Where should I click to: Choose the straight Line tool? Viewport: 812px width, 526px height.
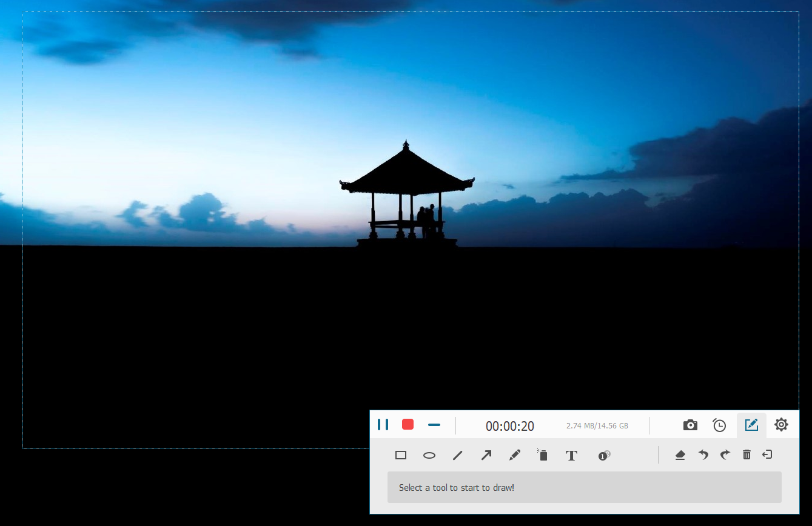click(458, 455)
